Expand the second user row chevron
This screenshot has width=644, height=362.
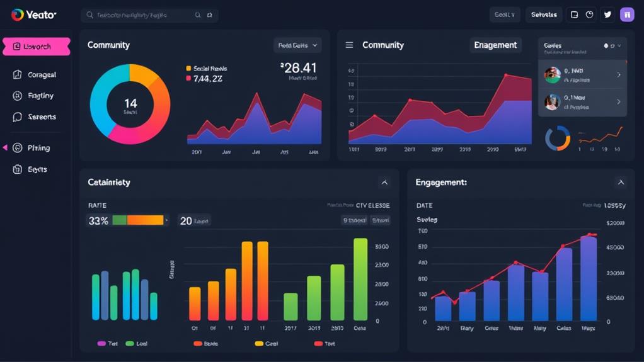tap(619, 101)
